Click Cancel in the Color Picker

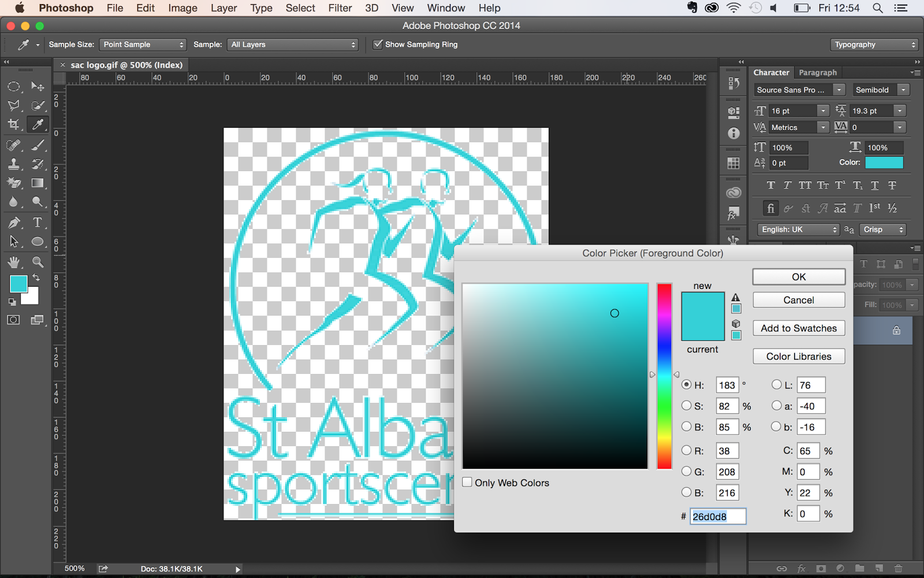(799, 300)
